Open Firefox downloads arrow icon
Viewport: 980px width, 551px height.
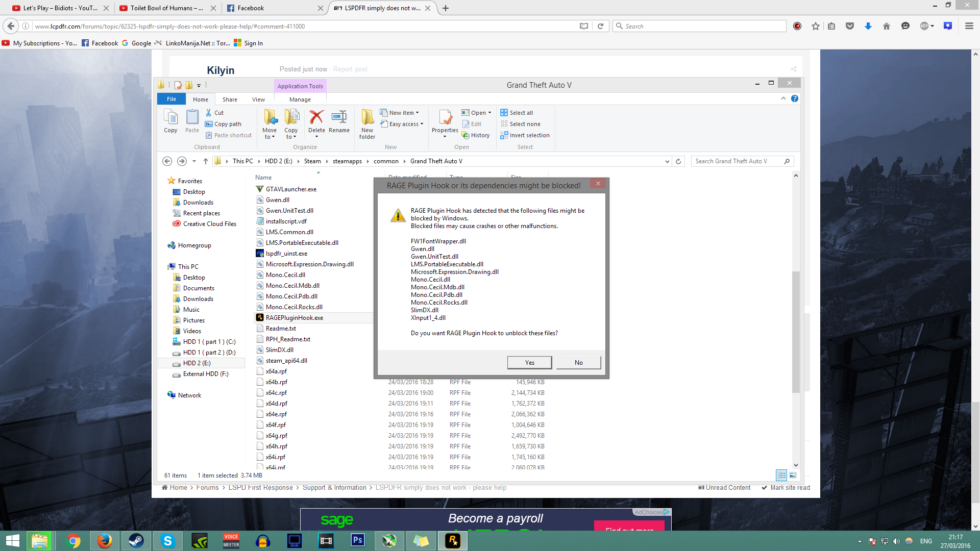click(x=868, y=26)
